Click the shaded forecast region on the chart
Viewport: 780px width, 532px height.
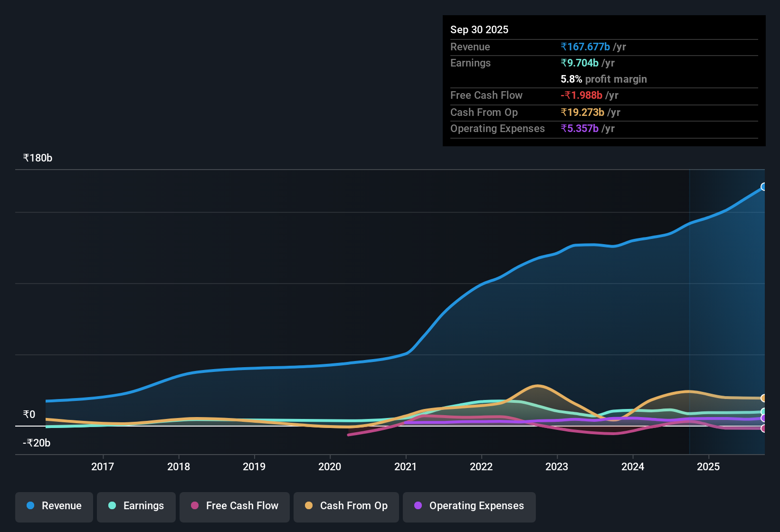pos(727,309)
